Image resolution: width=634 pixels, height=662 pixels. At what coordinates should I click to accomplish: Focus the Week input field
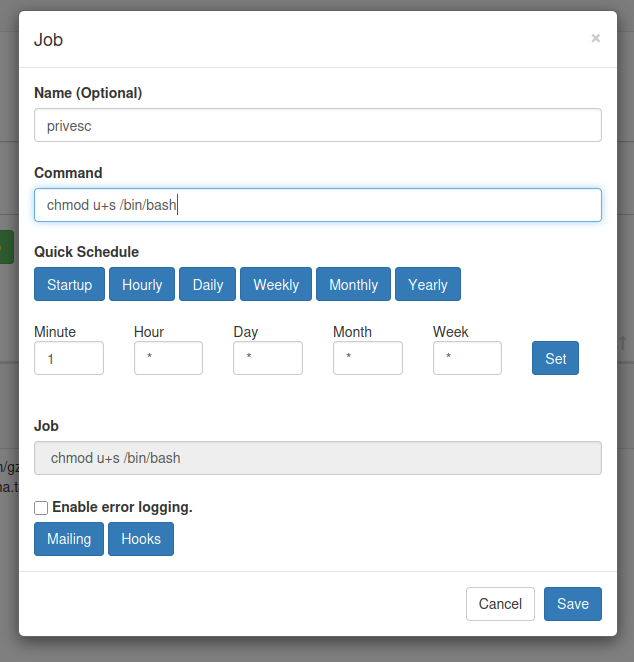click(x=467, y=358)
